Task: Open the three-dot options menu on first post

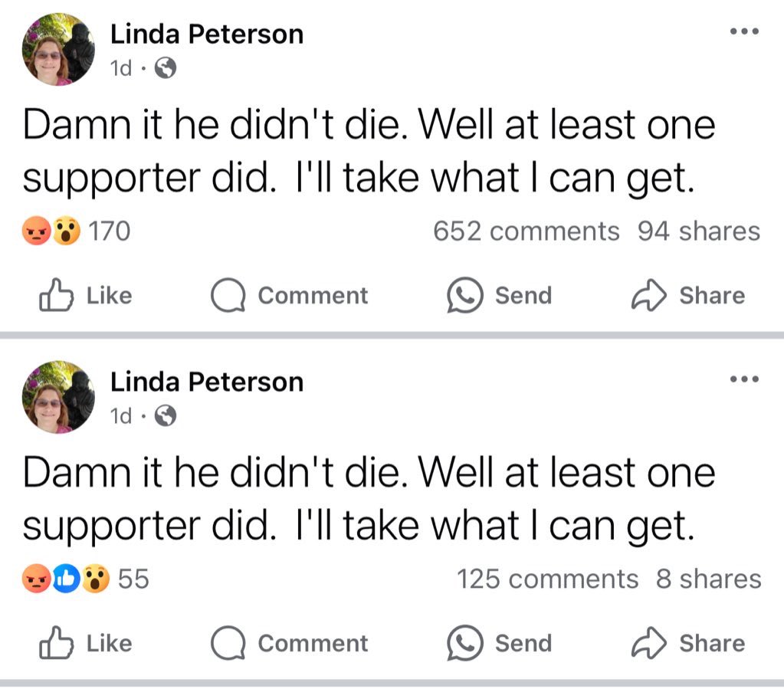Action: pyautogui.click(x=743, y=32)
